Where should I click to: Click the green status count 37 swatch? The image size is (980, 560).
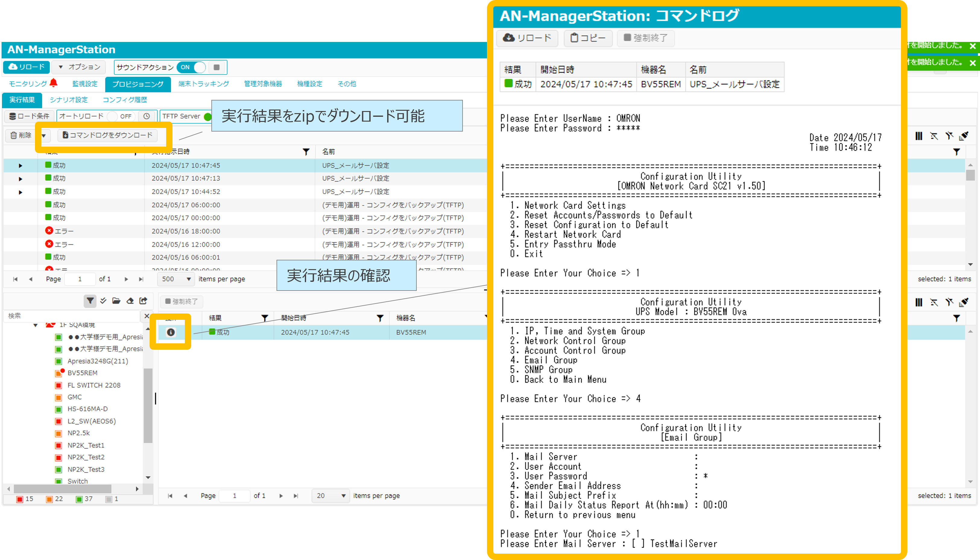(x=79, y=499)
